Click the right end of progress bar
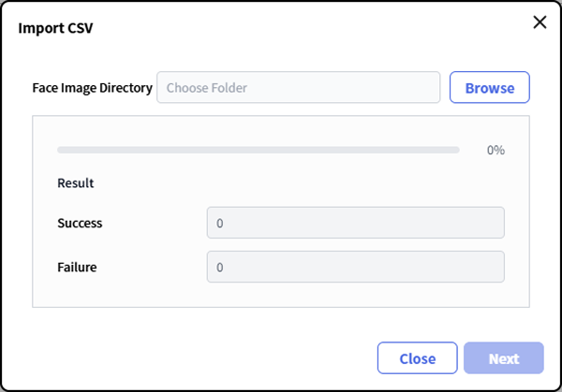 tap(455, 150)
